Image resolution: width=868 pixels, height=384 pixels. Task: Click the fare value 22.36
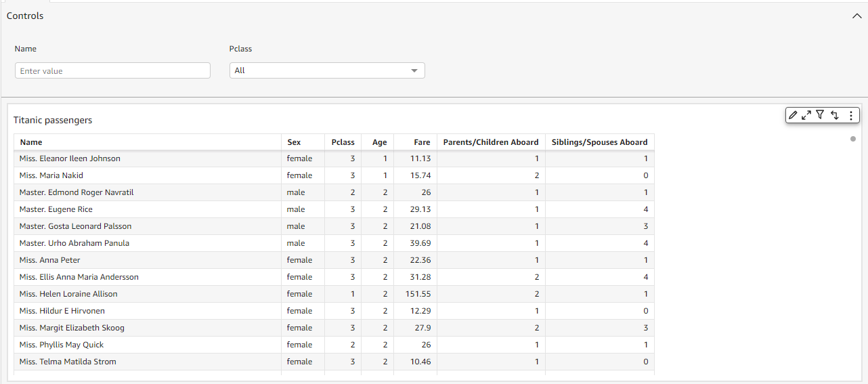click(x=420, y=260)
